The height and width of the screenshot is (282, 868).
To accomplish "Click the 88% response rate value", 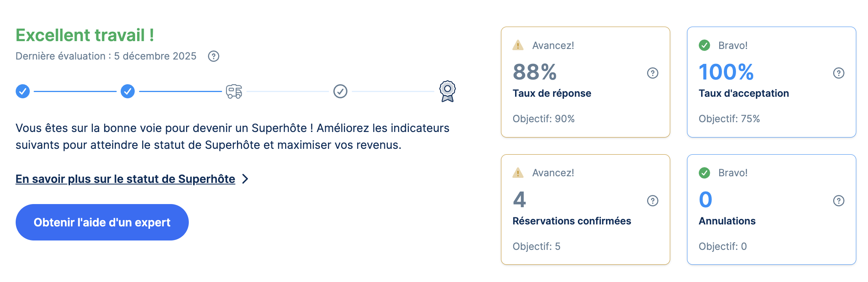I will 535,72.
